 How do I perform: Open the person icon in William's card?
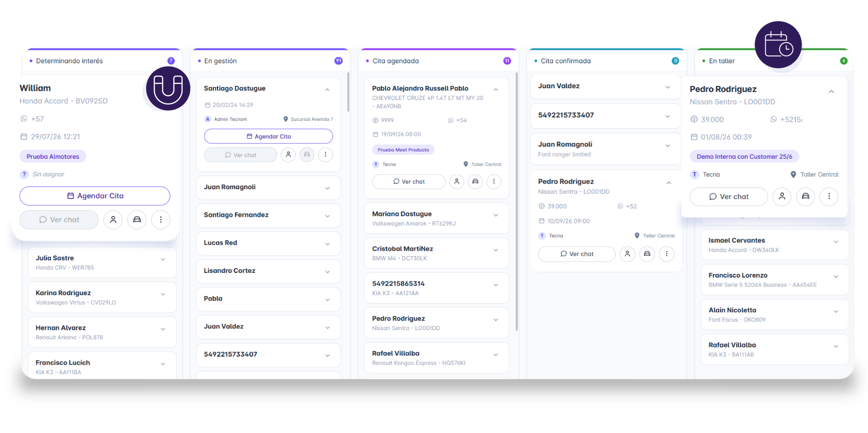pyautogui.click(x=113, y=220)
